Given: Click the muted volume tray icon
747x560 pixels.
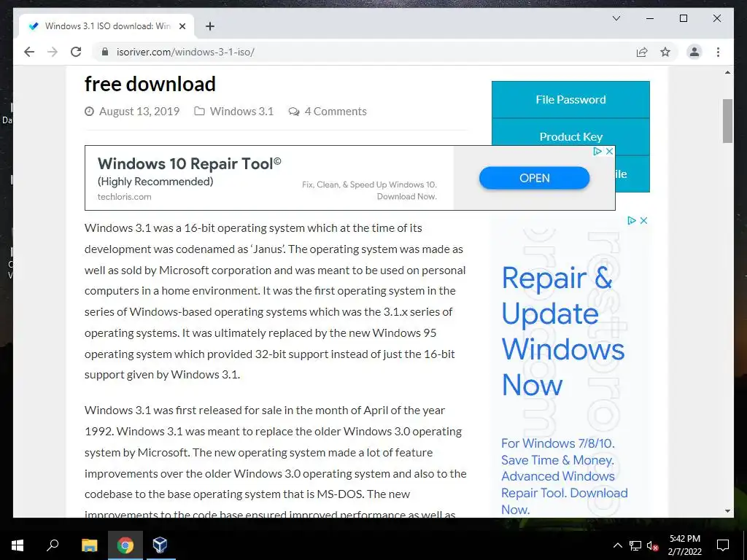Looking at the screenshot, I should coord(652,545).
